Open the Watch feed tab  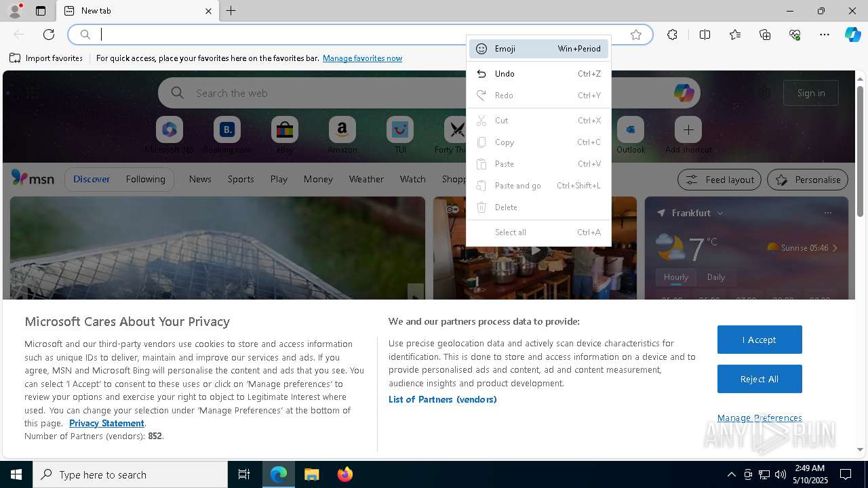(x=413, y=179)
